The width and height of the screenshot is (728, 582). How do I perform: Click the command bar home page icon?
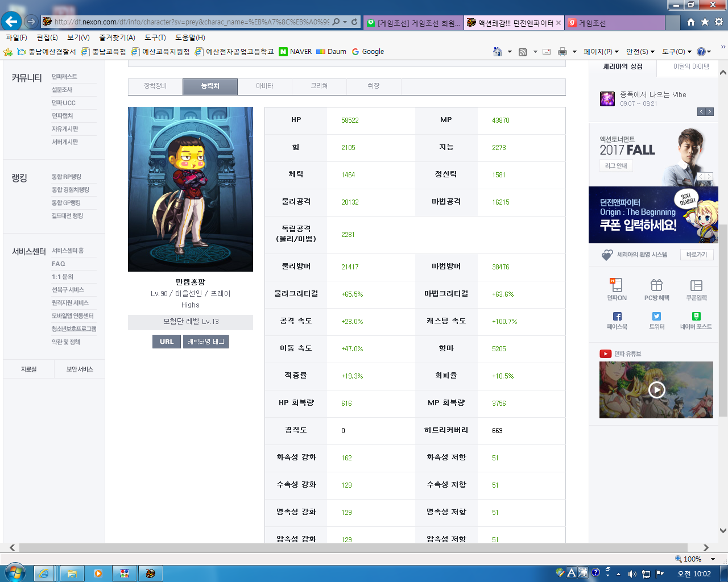tap(498, 52)
